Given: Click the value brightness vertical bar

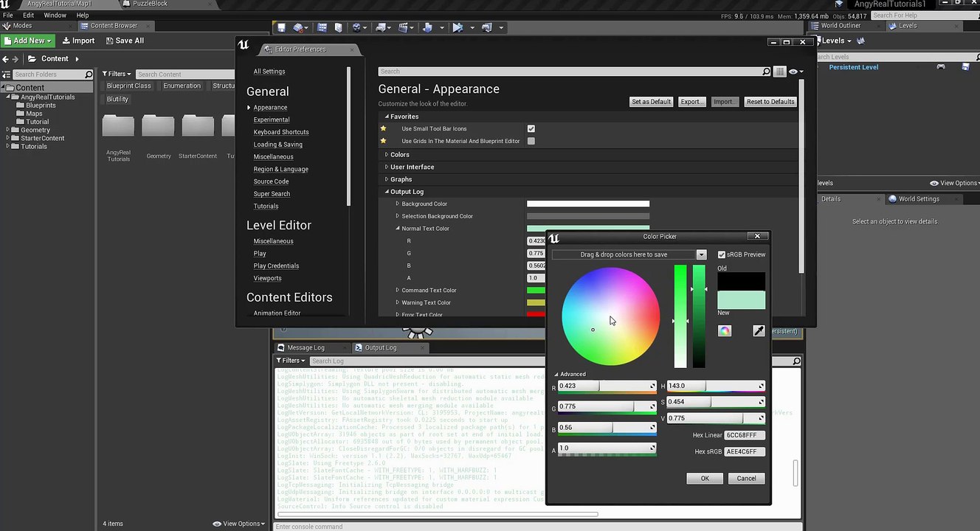Looking at the screenshot, I should pos(699,316).
